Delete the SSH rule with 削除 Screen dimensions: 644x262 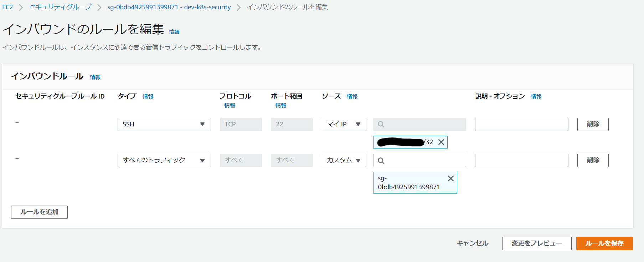coord(593,124)
